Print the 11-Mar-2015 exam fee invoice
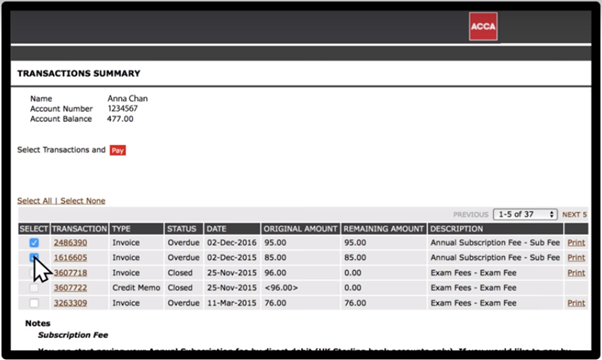 576,303
